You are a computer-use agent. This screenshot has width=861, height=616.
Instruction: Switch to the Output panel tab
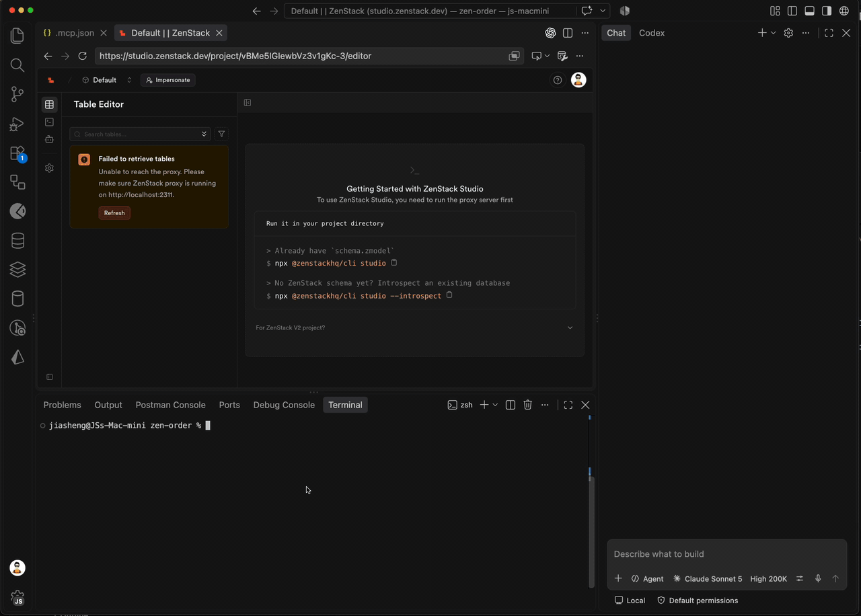[108, 405]
